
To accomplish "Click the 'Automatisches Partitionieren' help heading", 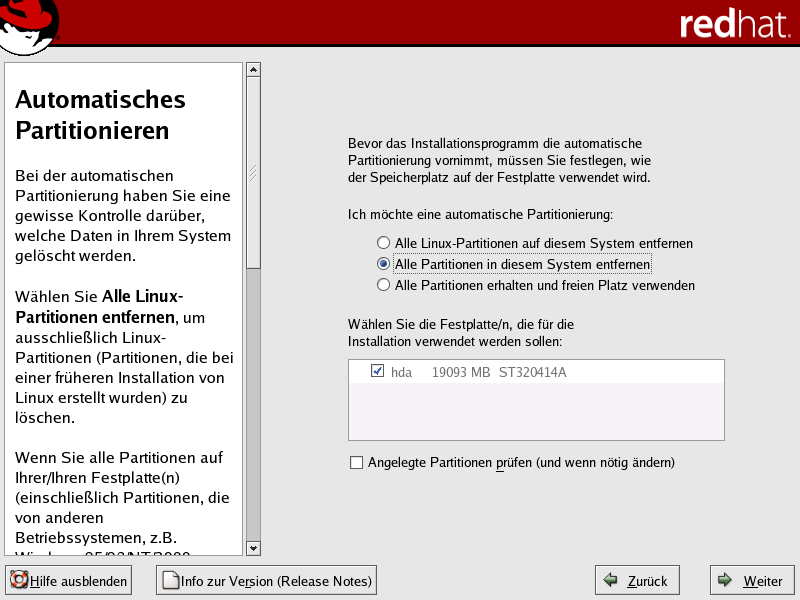I will (x=100, y=115).
